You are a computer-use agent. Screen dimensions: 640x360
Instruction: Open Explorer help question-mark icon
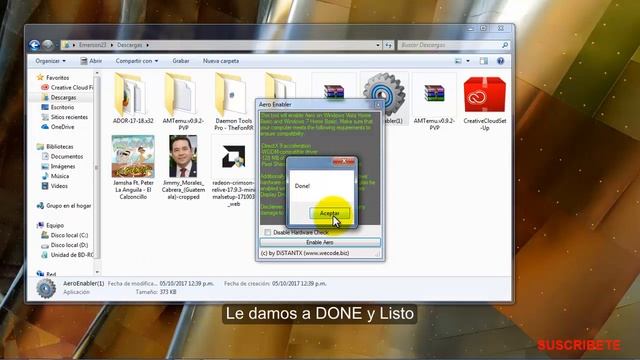click(x=500, y=61)
